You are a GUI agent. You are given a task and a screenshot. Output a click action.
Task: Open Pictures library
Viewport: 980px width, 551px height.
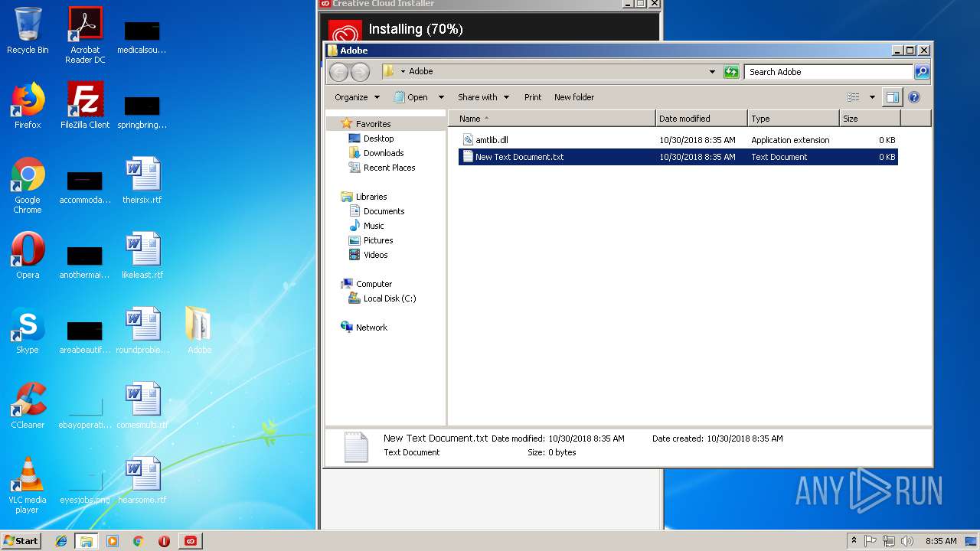tap(378, 240)
